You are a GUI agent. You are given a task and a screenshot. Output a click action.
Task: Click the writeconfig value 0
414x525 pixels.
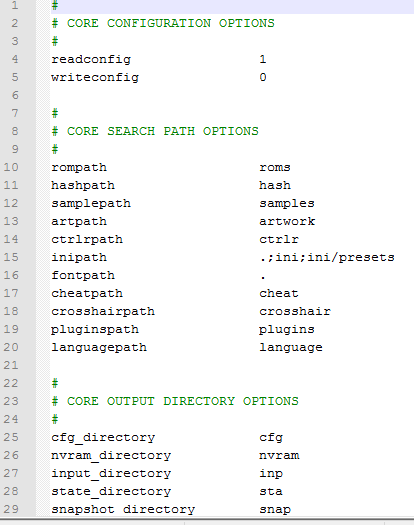[x=263, y=77]
